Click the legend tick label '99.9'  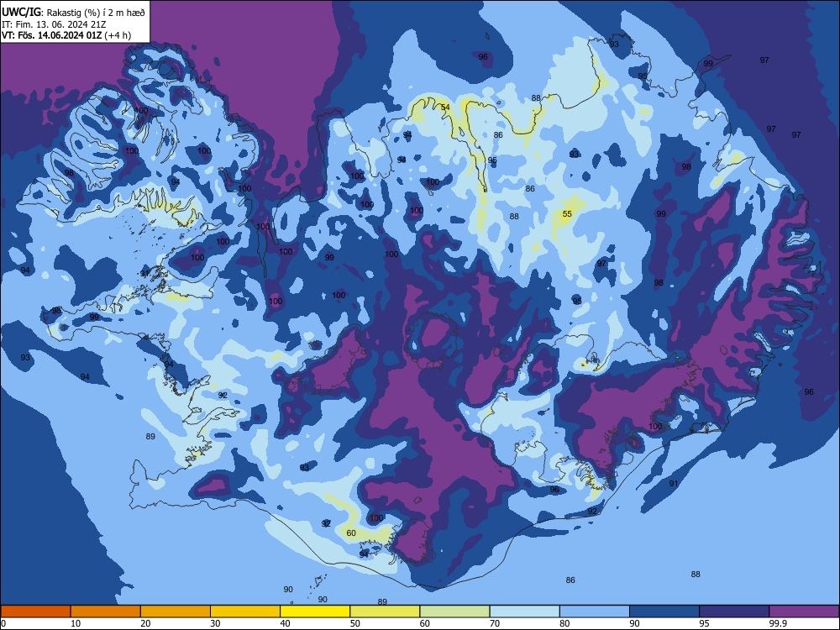[777, 623]
